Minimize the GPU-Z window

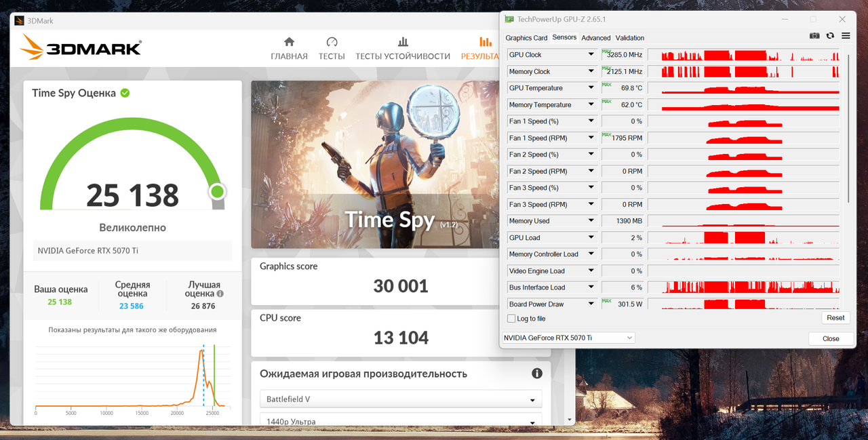click(784, 19)
